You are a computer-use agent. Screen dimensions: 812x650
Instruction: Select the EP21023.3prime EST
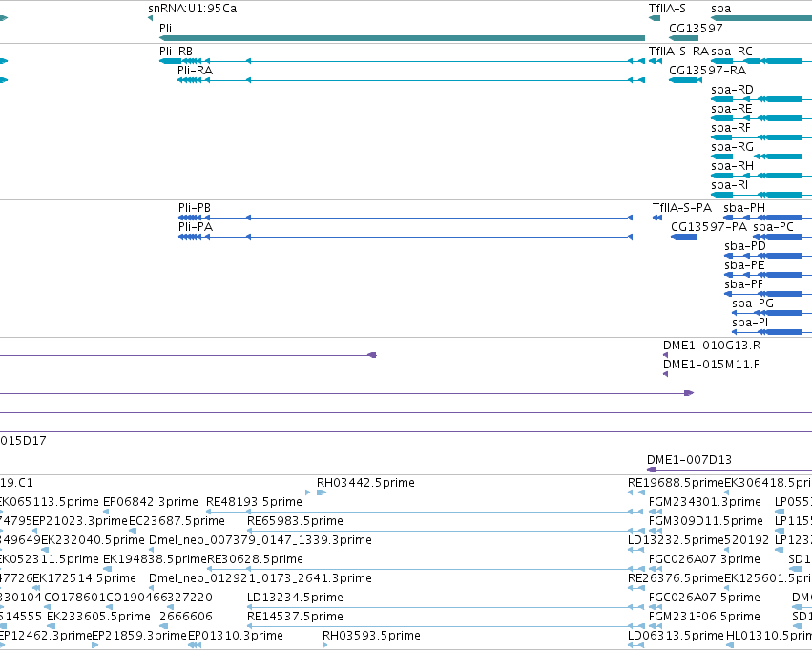click(x=34, y=531)
